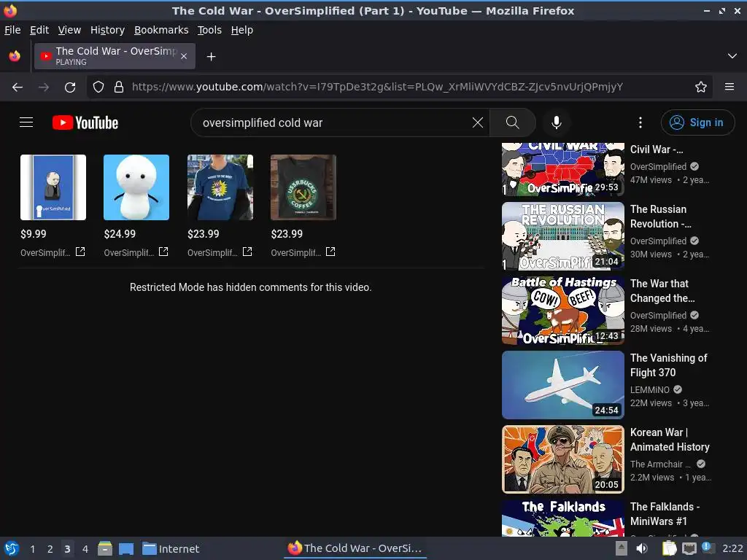Screen dimensions: 747x560
Task: Open the Help menu
Action: tap(242, 30)
